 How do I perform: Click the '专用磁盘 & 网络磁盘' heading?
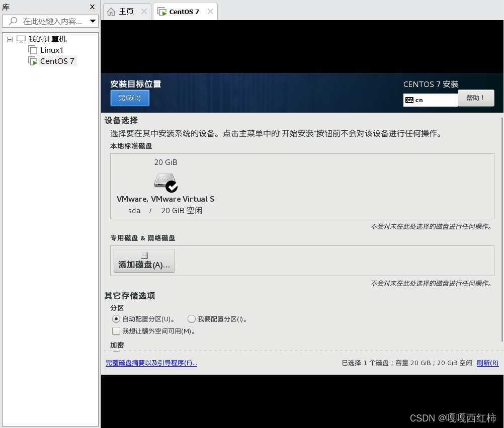click(x=143, y=238)
